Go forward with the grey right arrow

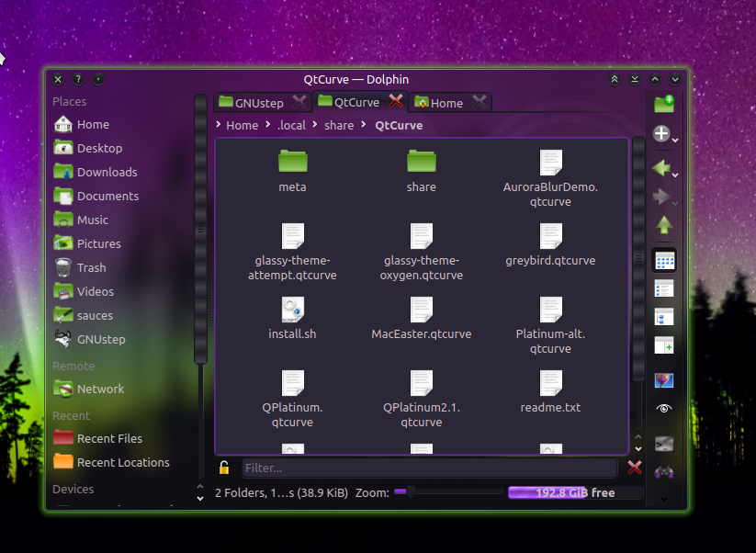pos(661,197)
